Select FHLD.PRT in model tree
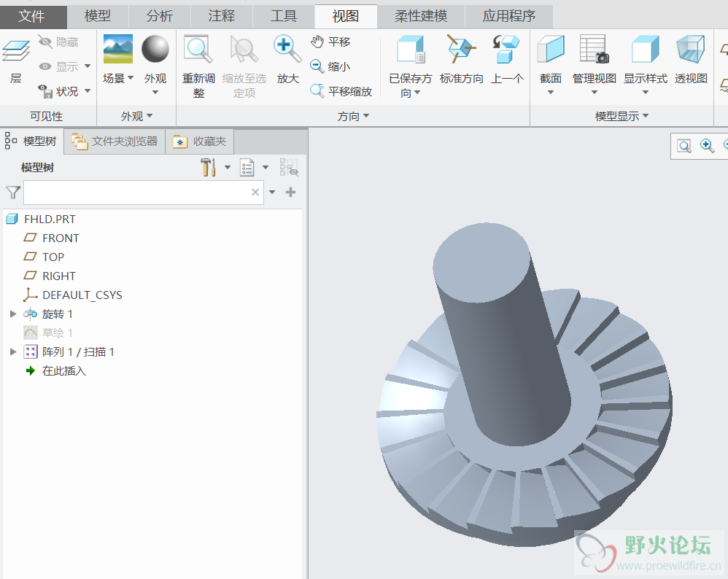This screenshot has height=579, width=728. click(x=50, y=219)
